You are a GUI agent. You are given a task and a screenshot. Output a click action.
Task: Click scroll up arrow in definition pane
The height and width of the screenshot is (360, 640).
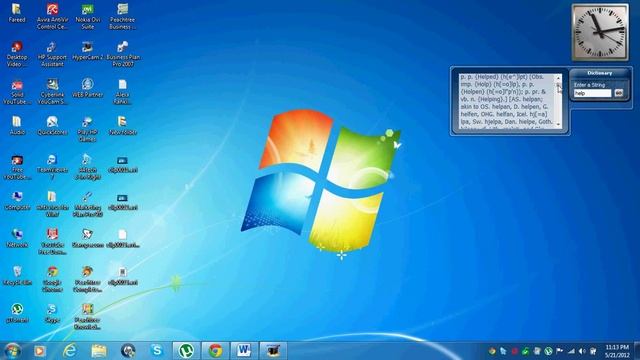click(558, 78)
